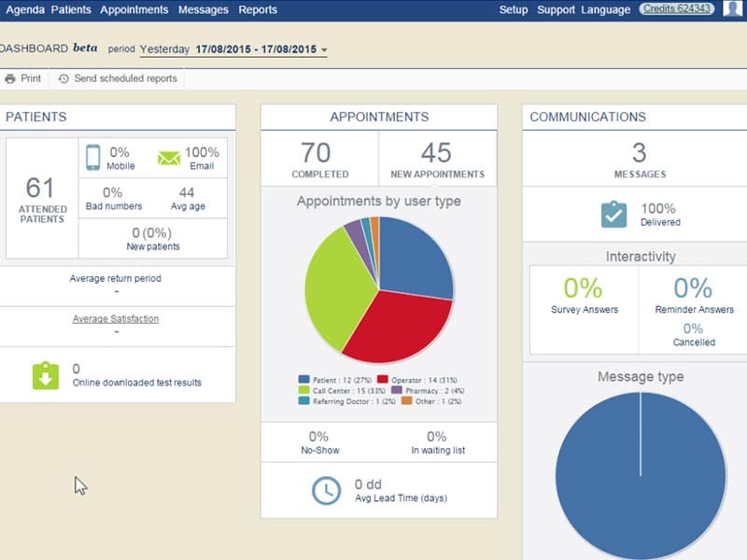This screenshot has height=560, width=747.
Task: Open the Reports menu
Action: pyautogui.click(x=258, y=9)
